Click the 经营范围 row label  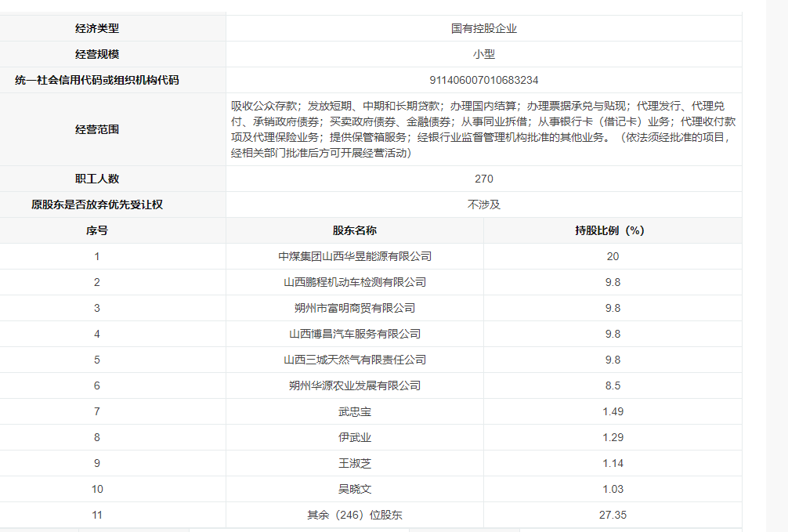[97, 130]
